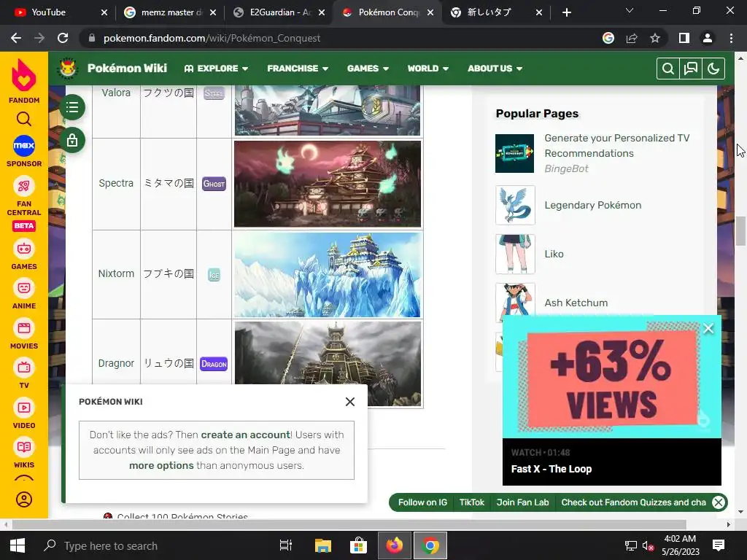Screen dimensions: 747x560
Task: View site information padlock
Action: (92, 38)
